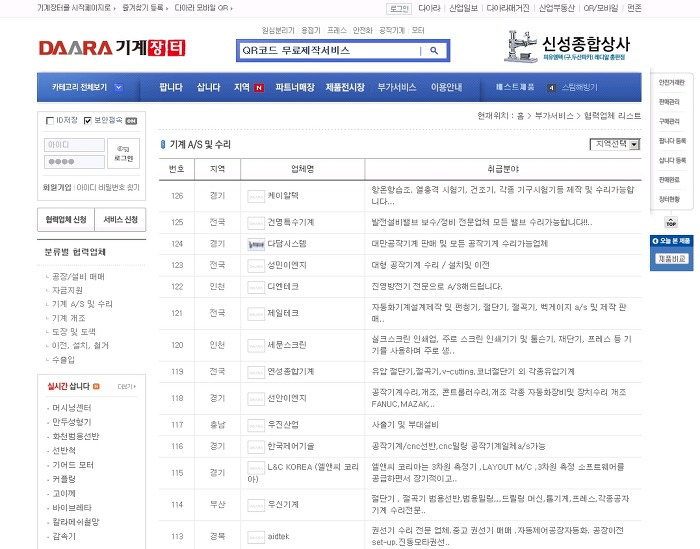Viewport: 700px width, 549px height.
Task: Click 부가서비스 in breadcrumb path
Action: [554, 116]
